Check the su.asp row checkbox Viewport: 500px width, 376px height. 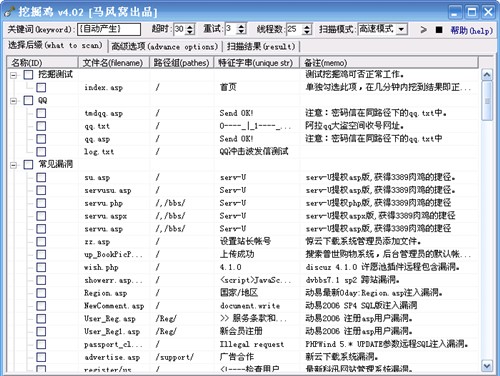coord(41,177)
